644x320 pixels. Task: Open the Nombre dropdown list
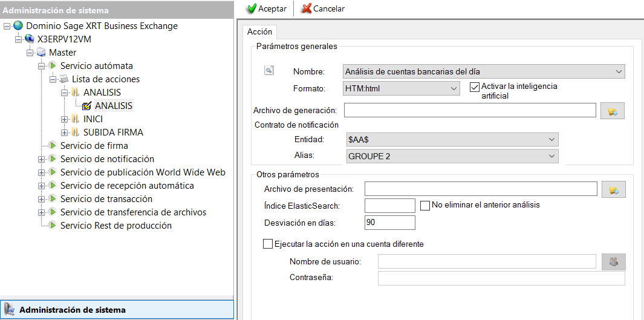pyautogui.click(x=618, y=72)
